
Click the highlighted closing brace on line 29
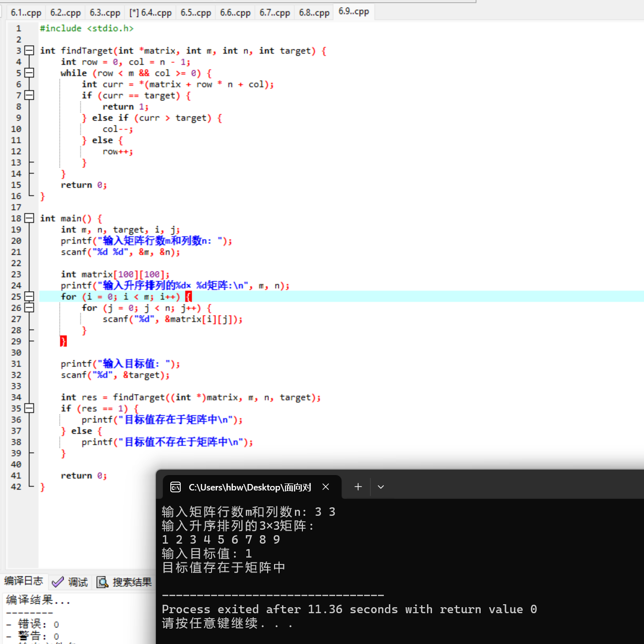pos(63,341)
